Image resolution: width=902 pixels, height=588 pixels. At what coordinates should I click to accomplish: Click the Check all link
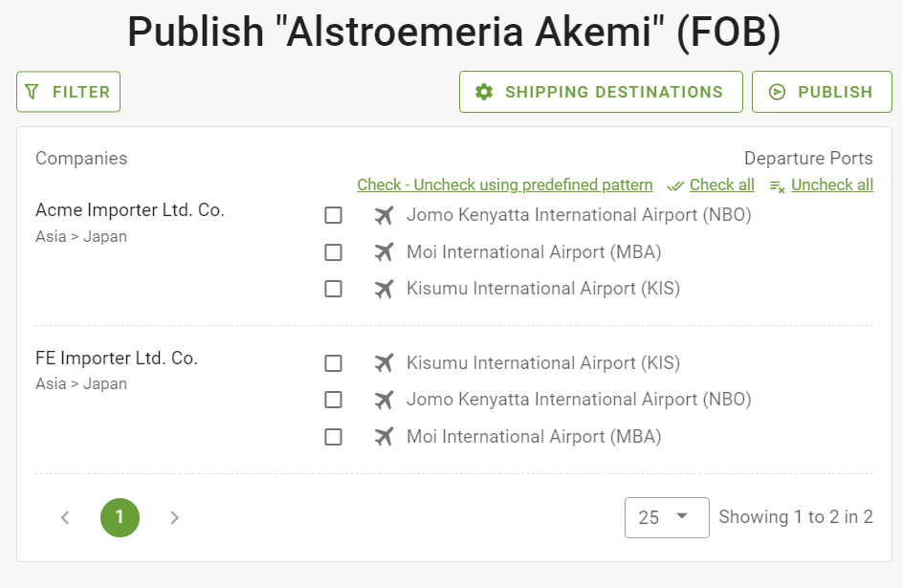click(722, 185)
